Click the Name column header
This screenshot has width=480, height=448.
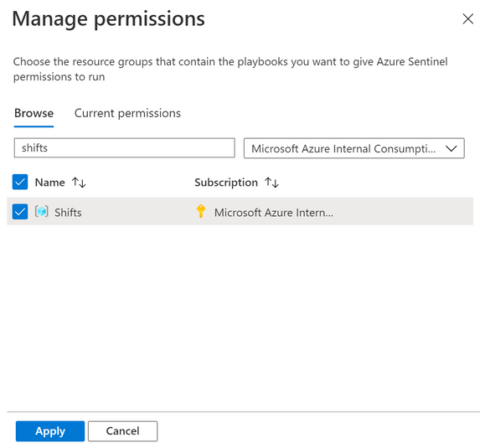tap(50, 183)
